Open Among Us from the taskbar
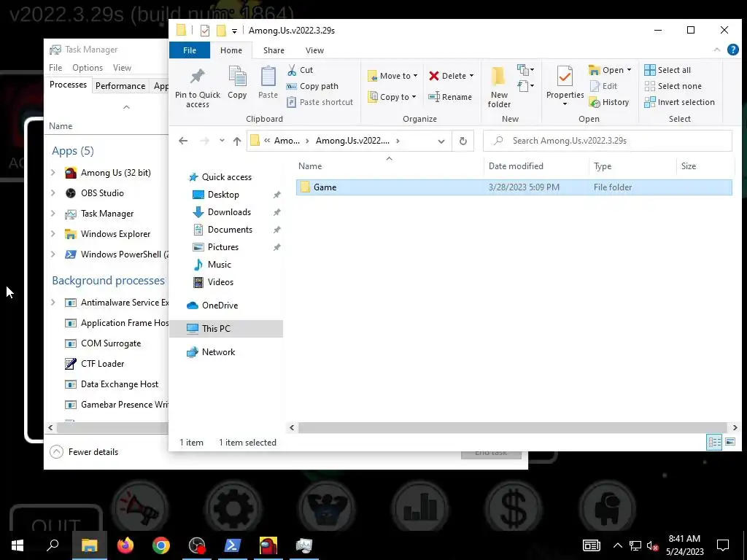 (x=268, y=545)
